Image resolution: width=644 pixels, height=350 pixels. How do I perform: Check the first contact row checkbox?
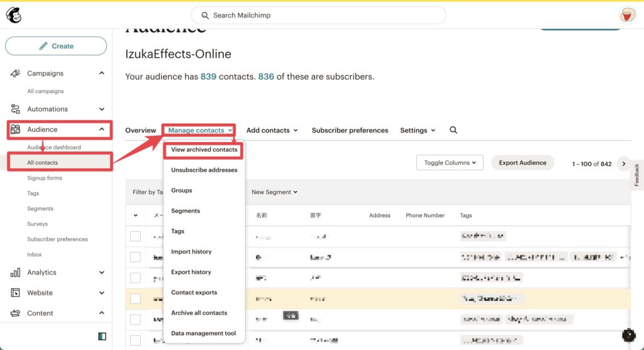[136, 236]
